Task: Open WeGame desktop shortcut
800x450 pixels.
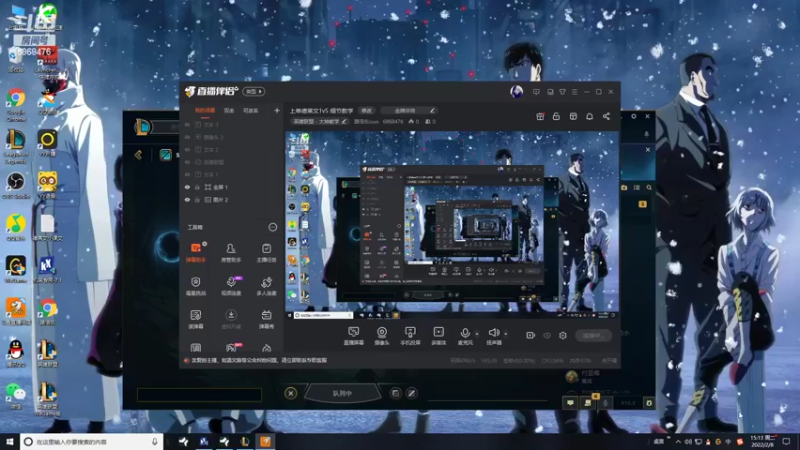Action: pyautogui.click(x=16, y=269)
